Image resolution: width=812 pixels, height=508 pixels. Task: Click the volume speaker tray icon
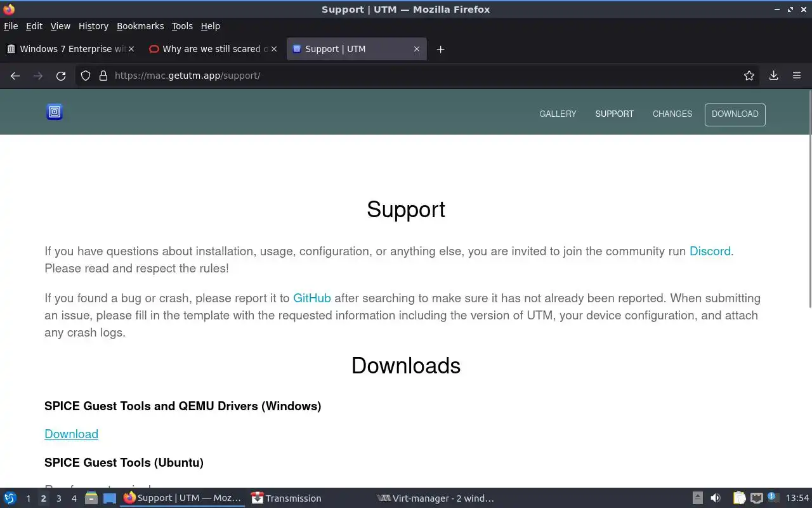point(716,498)
